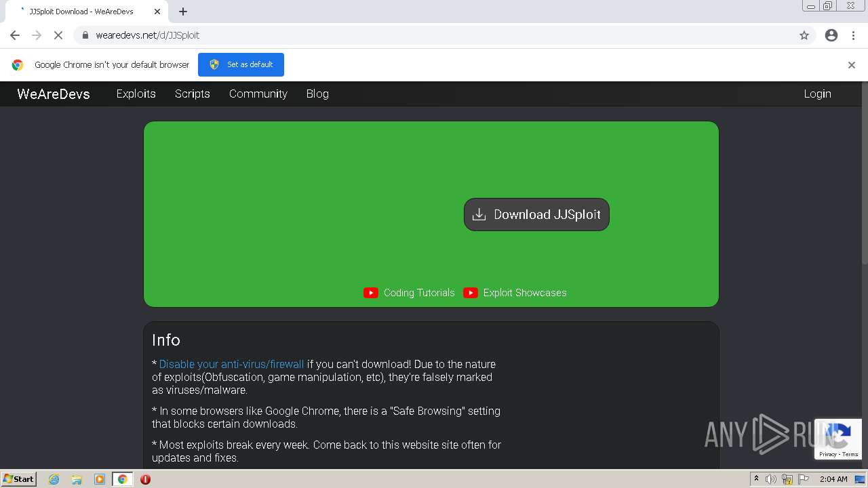Show hidden system tray icons
This screenshot has width=868, height=488.
point(756,479)
